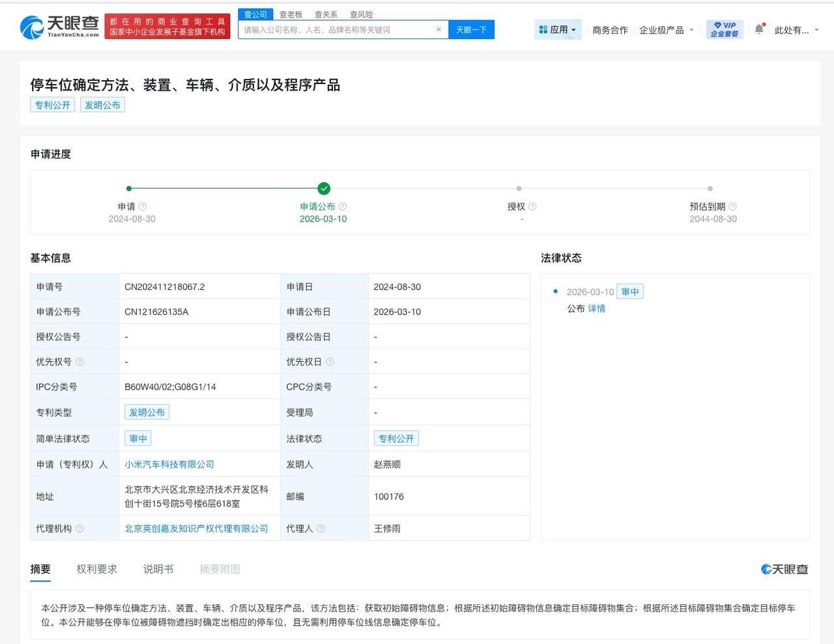The height and width of the screenshot is (644, 834).
Task: Open the 小米汽车科技有限公司 company link
Action: [x=169, y=464]
